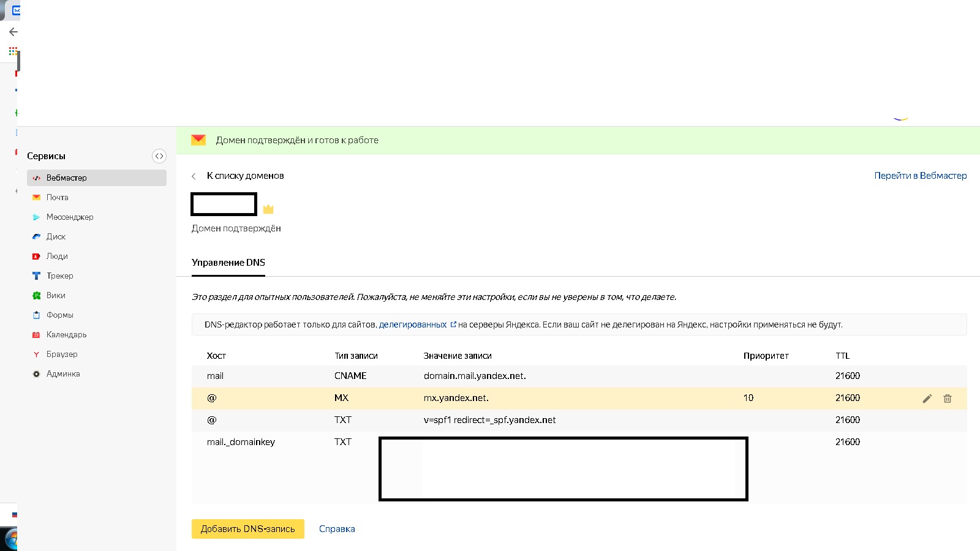This screenshot has height=551, width=980.
Task: Select the v=spf1 redirect=_spf.yandex.net value
Action: click(x=490, y=420)
